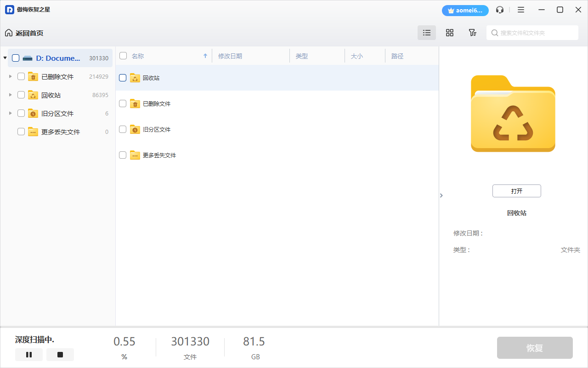
Task: Click the large recycle bin folder preview
Action: point(513,114)
